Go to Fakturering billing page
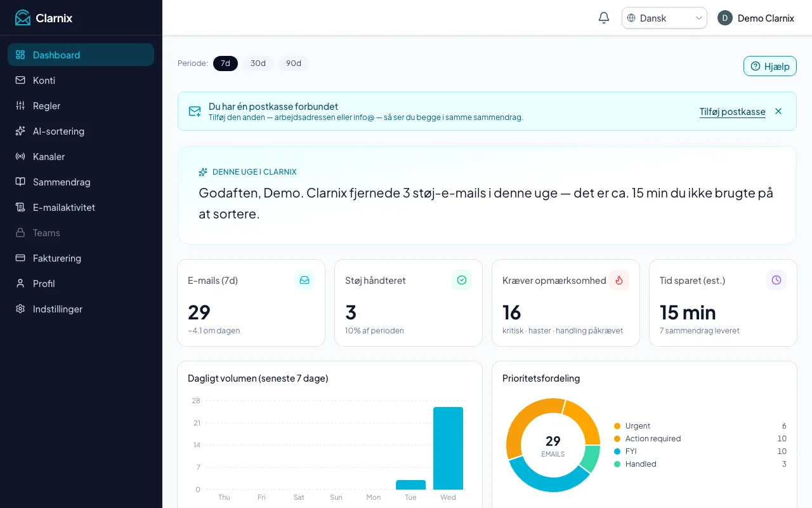This screenshot has width=812, height=508. [x=81, y=258]
